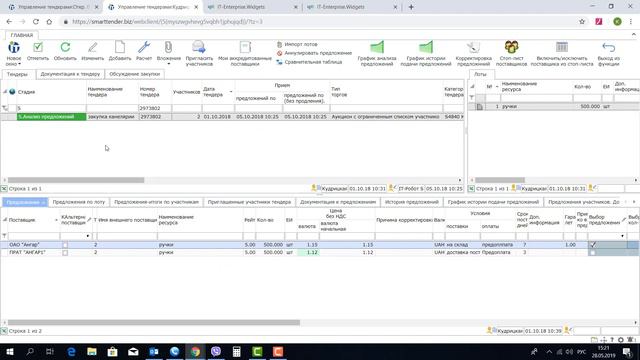640x360 pixels.
Task: Open График анализа предложений chart
Action: (377, 53)
